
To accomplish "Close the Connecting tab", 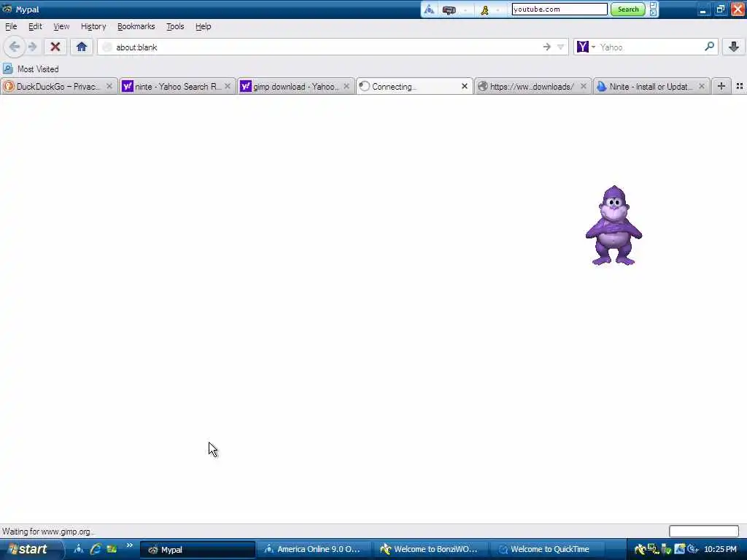I will tap(465, 86).
